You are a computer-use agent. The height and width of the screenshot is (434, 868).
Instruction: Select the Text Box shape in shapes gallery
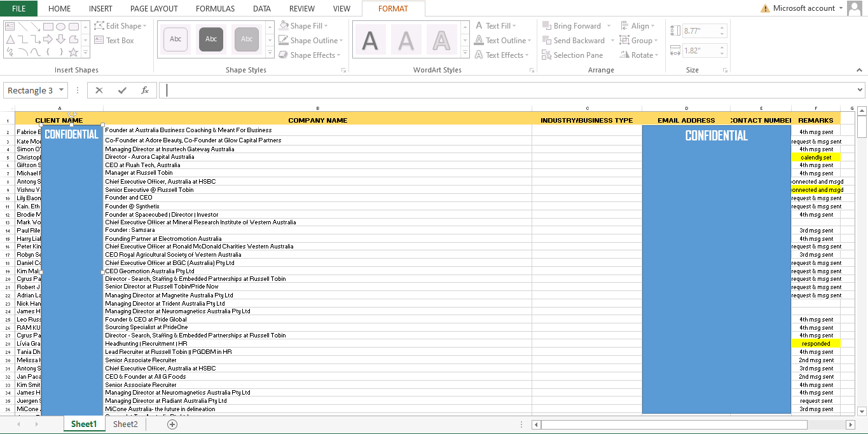tap(10, 27)
